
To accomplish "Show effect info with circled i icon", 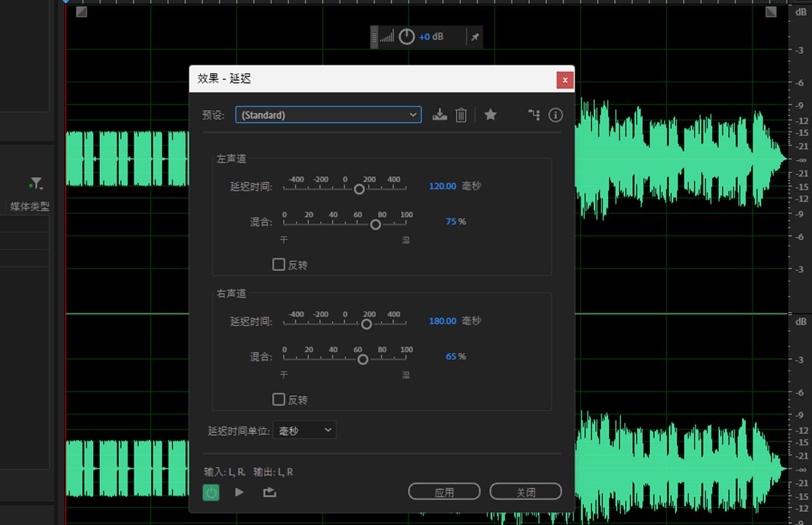I will [555, 115].
